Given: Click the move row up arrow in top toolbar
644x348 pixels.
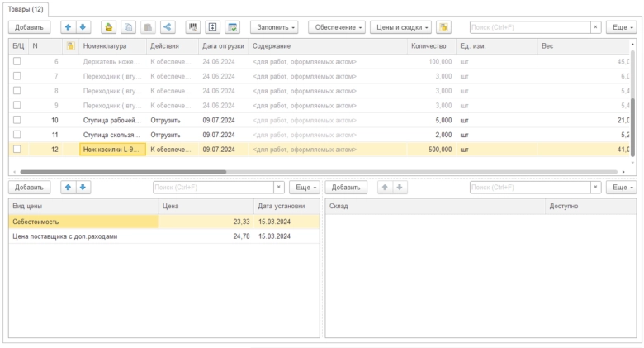Looking at the screenshot, I should coord(69,27).
